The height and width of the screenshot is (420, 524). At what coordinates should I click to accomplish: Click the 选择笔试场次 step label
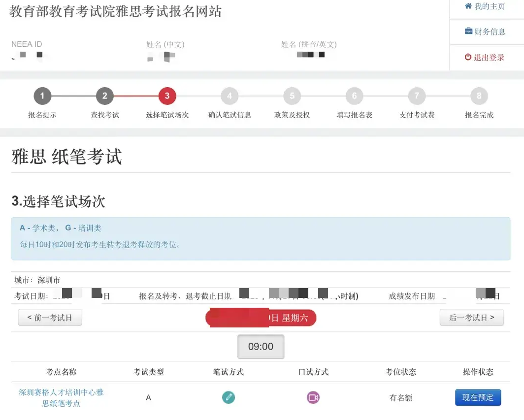tap(167, 115)
